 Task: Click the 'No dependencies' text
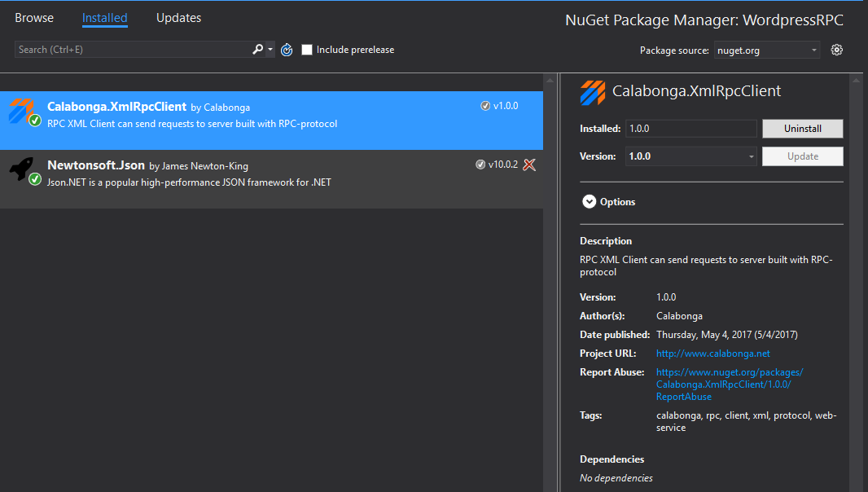click(616, 477)
